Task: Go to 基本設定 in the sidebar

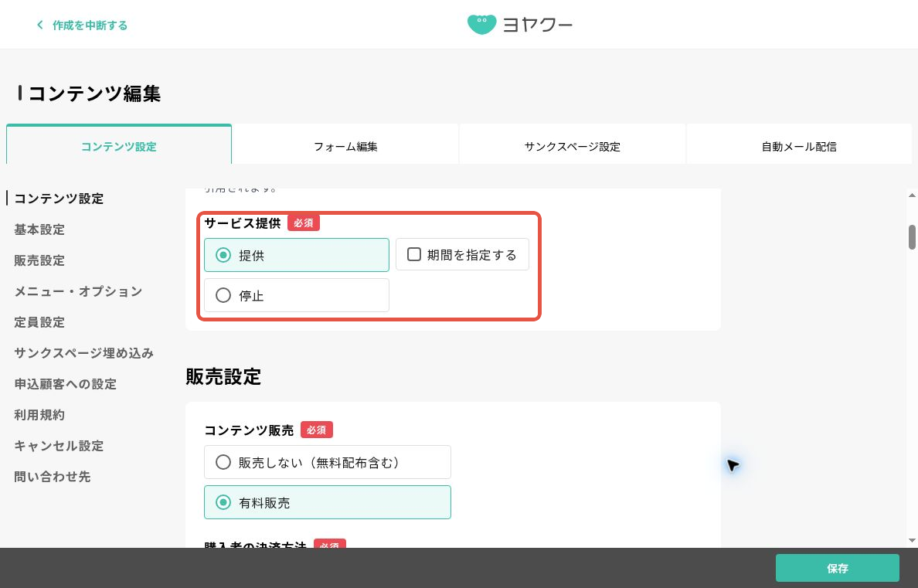Action: click(39, 229)
